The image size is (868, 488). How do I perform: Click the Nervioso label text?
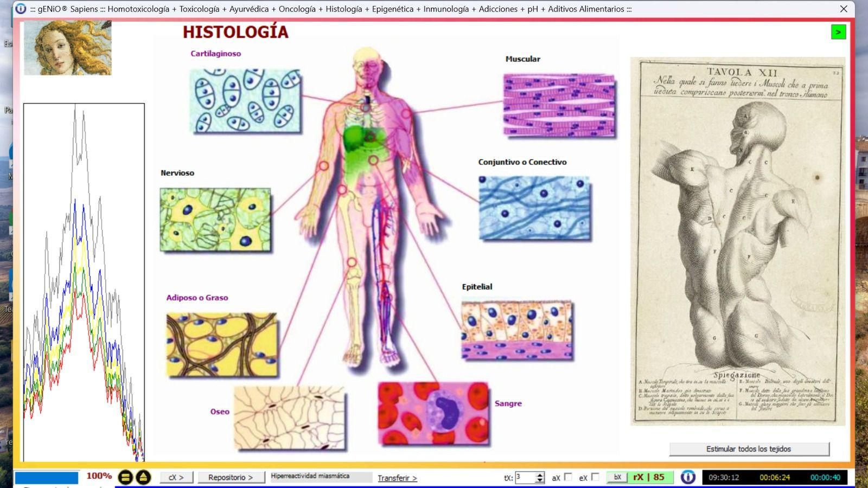177,173
